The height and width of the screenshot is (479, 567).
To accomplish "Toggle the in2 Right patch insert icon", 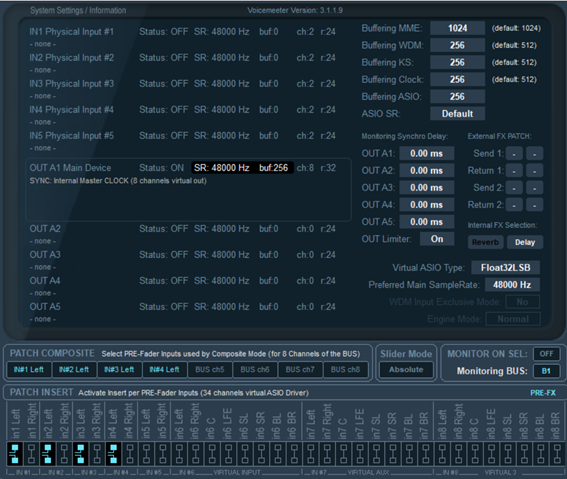I will (64, 454).
